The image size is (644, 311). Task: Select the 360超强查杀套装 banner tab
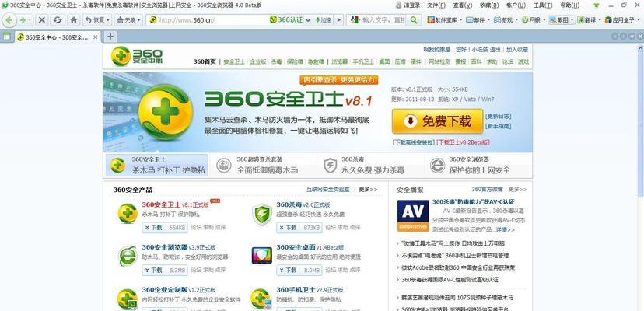coord(263,165)
